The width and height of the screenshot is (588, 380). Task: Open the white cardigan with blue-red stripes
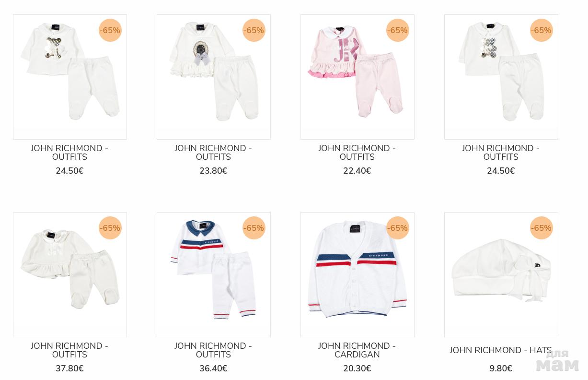coord(357,274)
